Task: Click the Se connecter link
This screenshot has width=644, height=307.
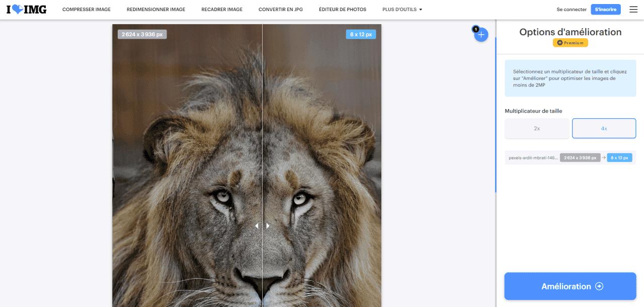Action: click(x=572, y=10)
